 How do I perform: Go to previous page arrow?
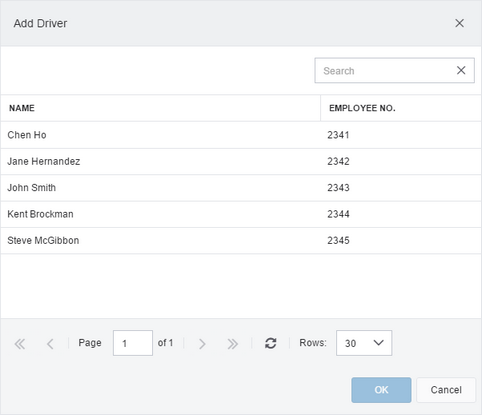click(x=50, y=344)
